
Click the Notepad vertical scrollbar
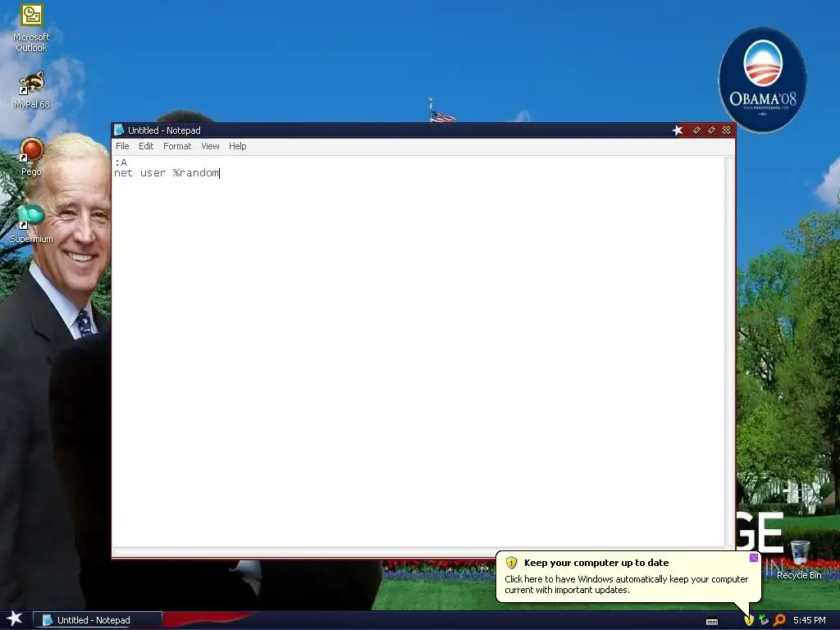(x=728, y=351)
